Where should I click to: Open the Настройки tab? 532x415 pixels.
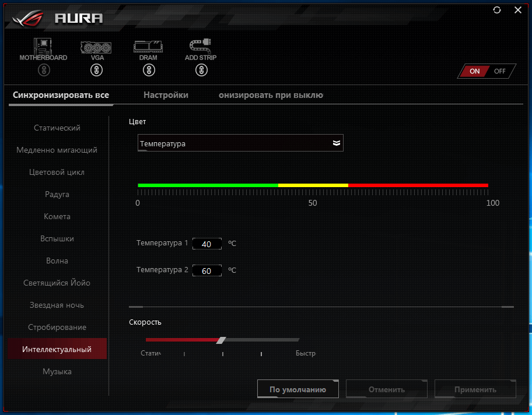166,95
